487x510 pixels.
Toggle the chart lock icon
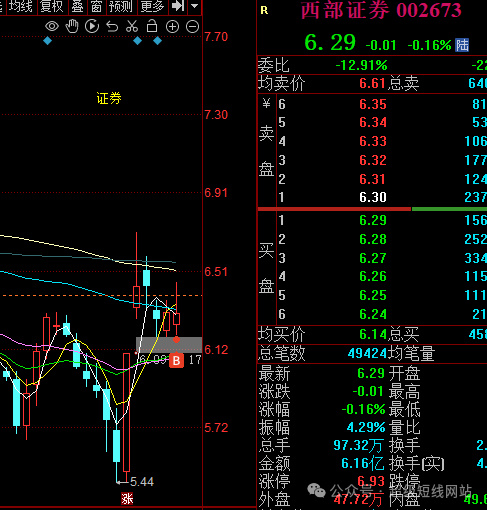(152, 26)
